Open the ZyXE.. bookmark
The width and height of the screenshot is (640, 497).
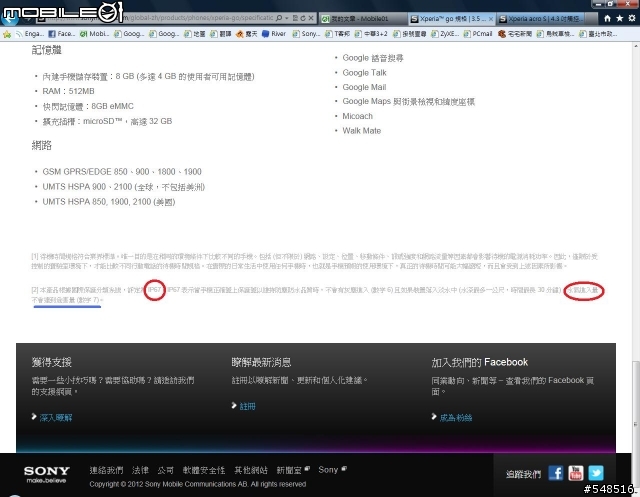445,34
